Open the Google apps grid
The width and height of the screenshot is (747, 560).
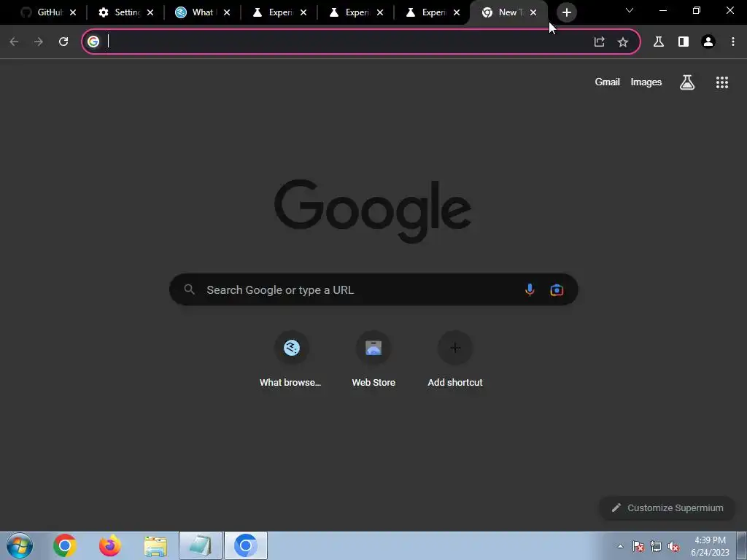[721, 82]
